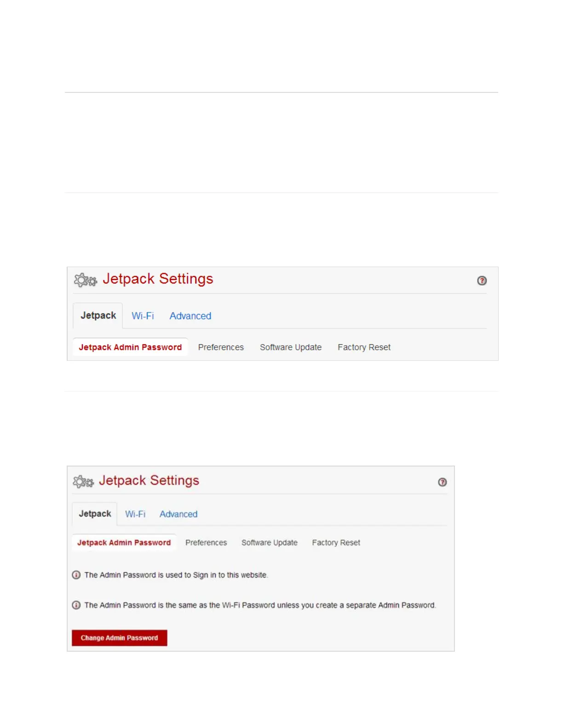563x728 pixels.
Task: Open Software Update subtab in lower panel
Action: [x=270, y=543]
